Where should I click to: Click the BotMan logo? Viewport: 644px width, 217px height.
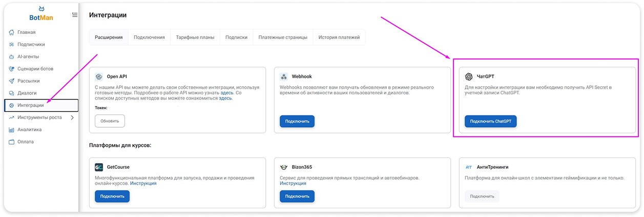click(41, 14)
